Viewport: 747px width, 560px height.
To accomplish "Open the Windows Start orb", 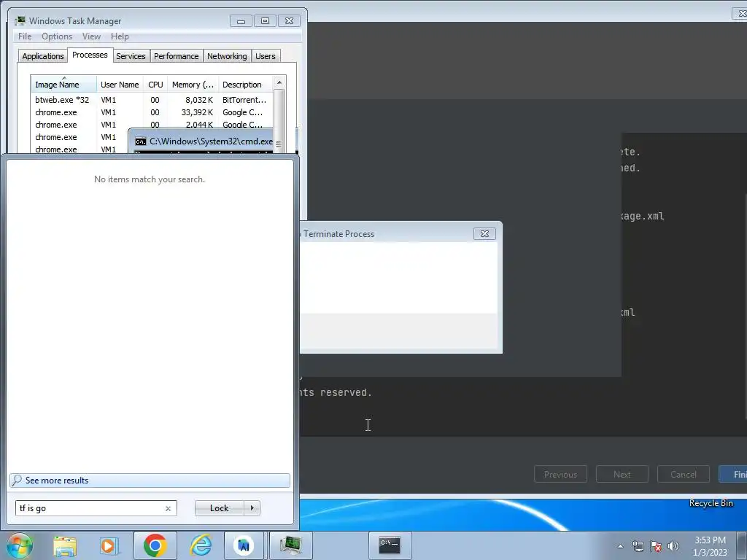I will (x=19, y=545).
